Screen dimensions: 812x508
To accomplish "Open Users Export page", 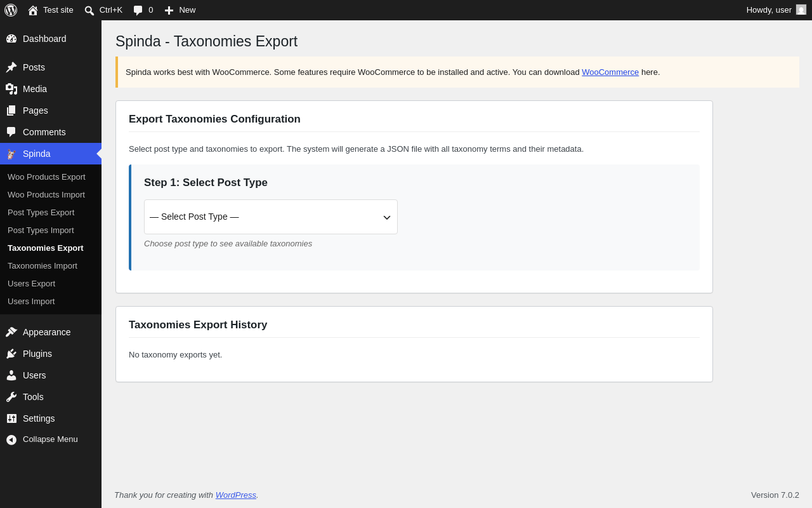I will [x=31, y=283].
